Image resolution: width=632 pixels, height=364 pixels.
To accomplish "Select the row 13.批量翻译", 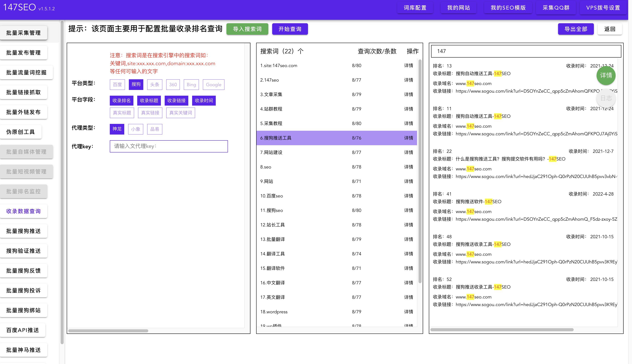I will point(337,239).
